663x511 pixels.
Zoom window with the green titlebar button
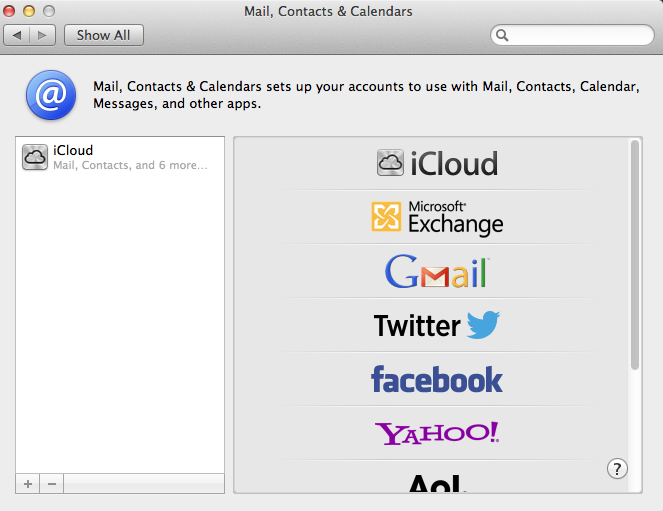[49, 11]
